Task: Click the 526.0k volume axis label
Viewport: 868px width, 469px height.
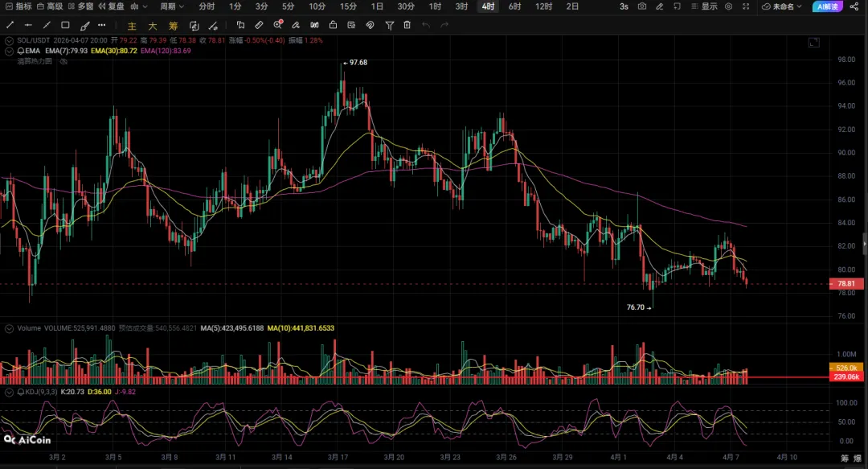Action: [x=845, y=368]
